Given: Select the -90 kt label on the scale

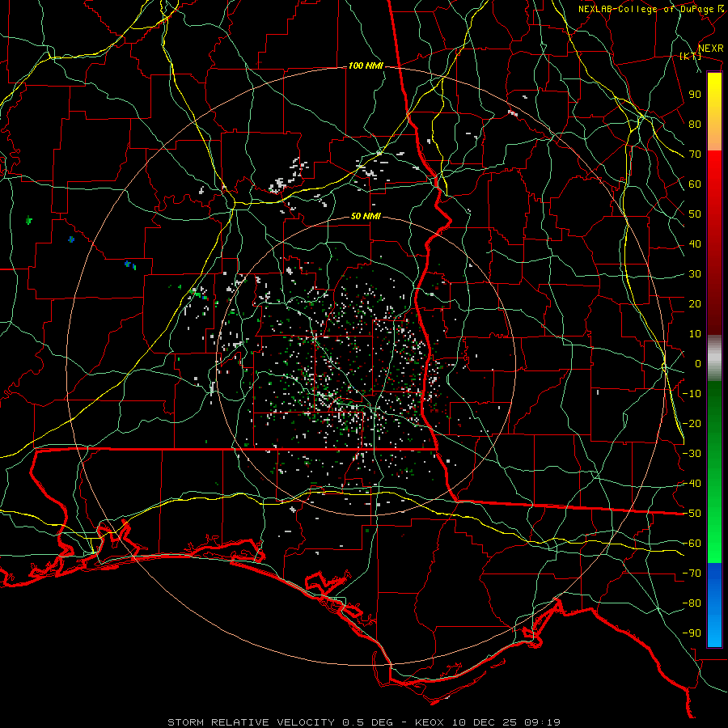Looking at the screenshot, I should click(x=692, y=633).
